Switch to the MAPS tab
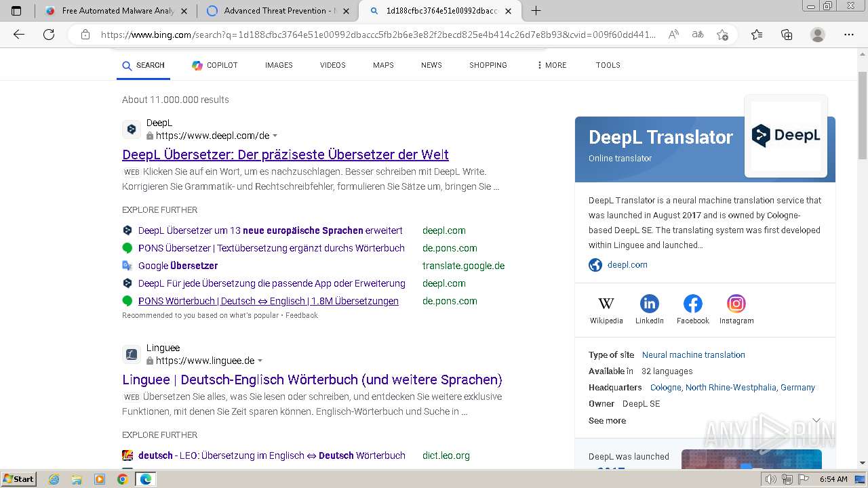 (x=383, y=65)
